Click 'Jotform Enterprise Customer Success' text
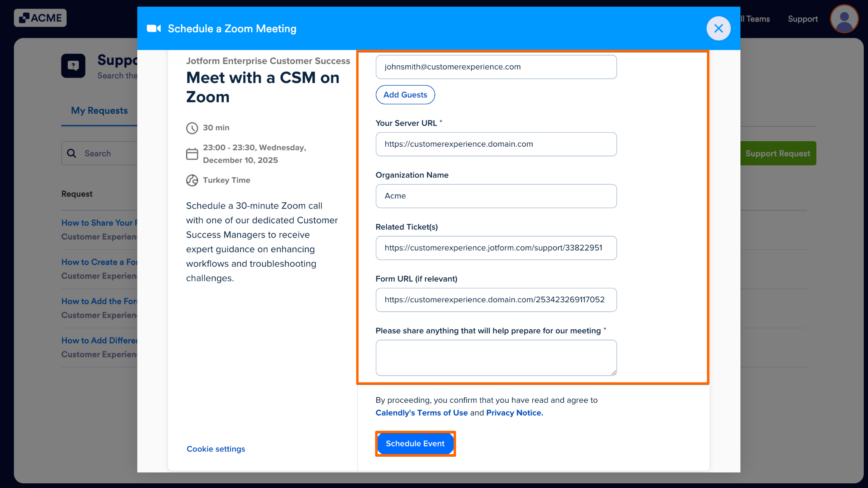Screen dimensions: 868x488 268,61
